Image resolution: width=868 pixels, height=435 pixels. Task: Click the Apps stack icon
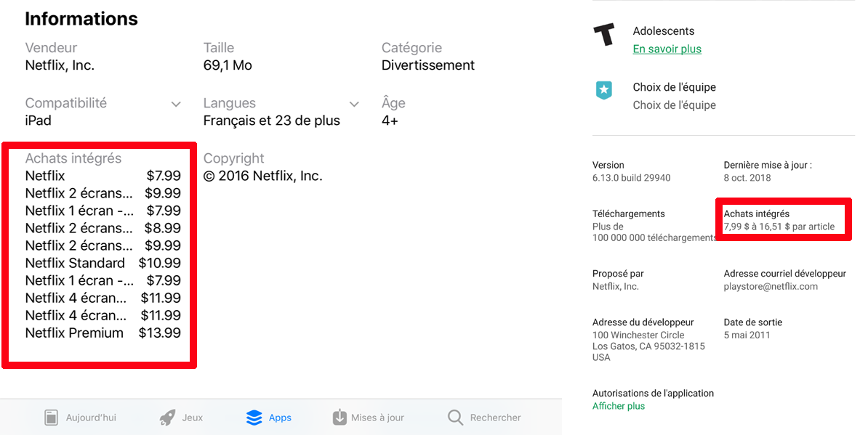pyautogui.click(x=253, y=417)
